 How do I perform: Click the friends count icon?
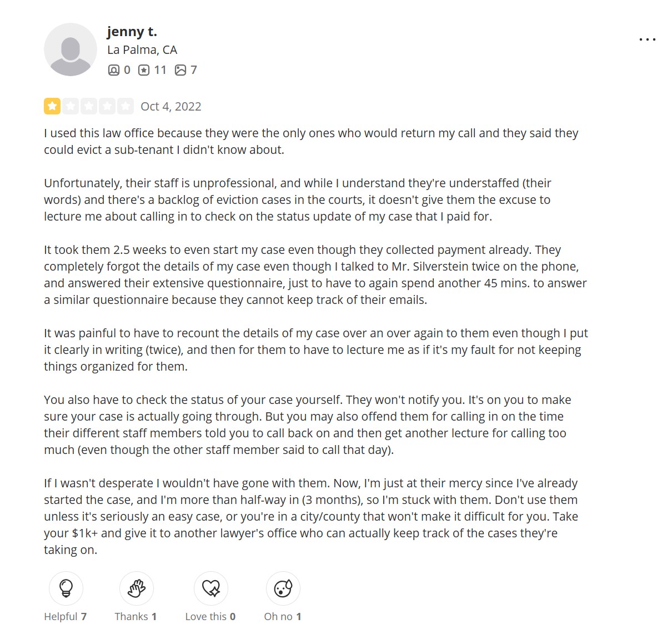(114, 70)
